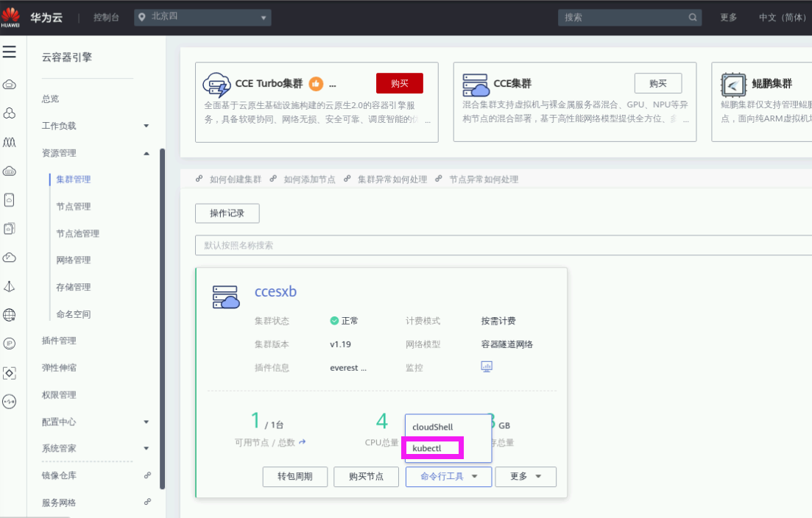Click the link icon next to 服务网格
The height and width of the screenshot is (518, 812).
pos(147,502)
